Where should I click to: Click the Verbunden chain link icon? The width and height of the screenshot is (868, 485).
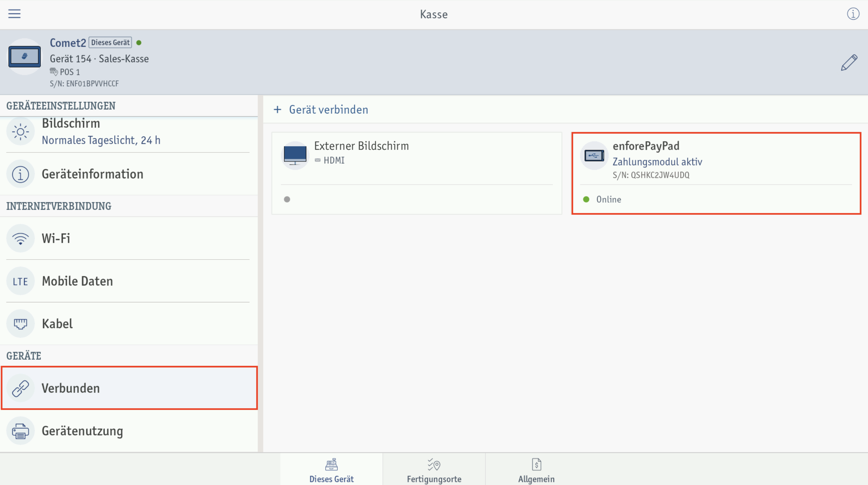(20, 388)
